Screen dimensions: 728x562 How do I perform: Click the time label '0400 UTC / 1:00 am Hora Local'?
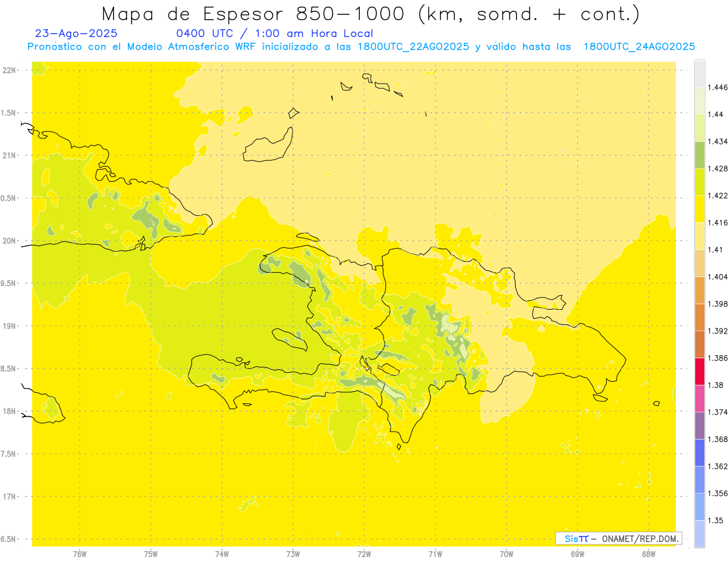click(274, 34)
